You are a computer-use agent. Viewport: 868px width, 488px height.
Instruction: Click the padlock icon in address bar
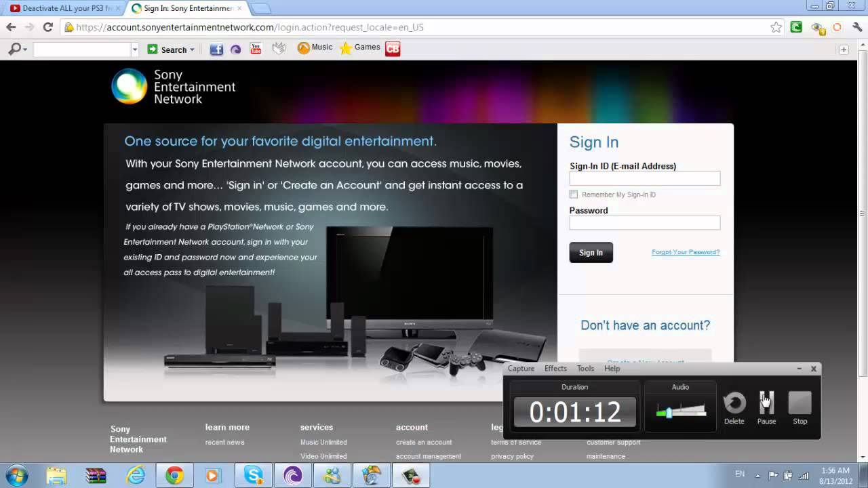point(68,28)
